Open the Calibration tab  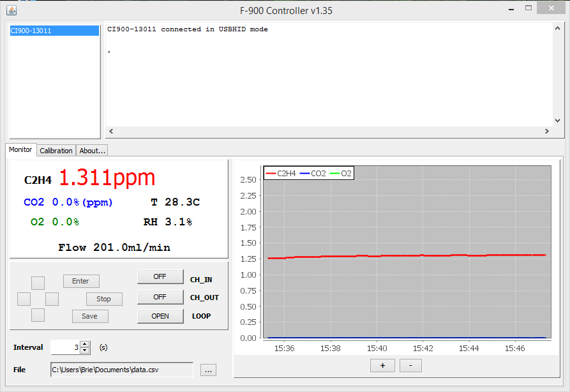[56, 151]
